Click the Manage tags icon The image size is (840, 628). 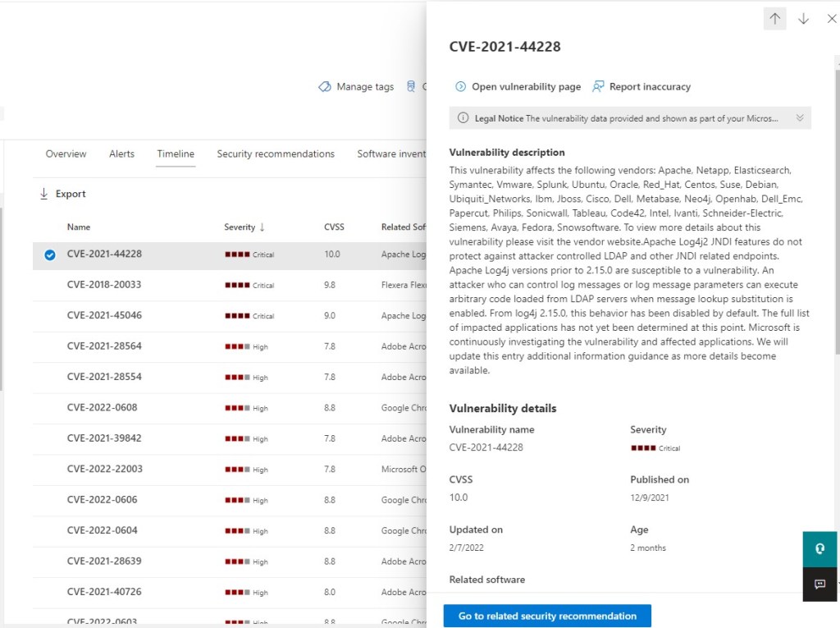click(x=325, y=87)
